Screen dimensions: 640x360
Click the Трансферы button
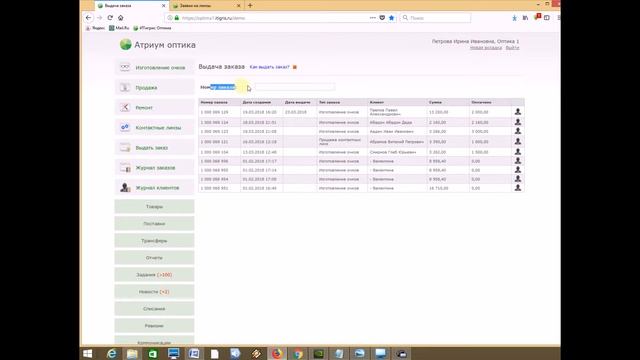(154, 241)
